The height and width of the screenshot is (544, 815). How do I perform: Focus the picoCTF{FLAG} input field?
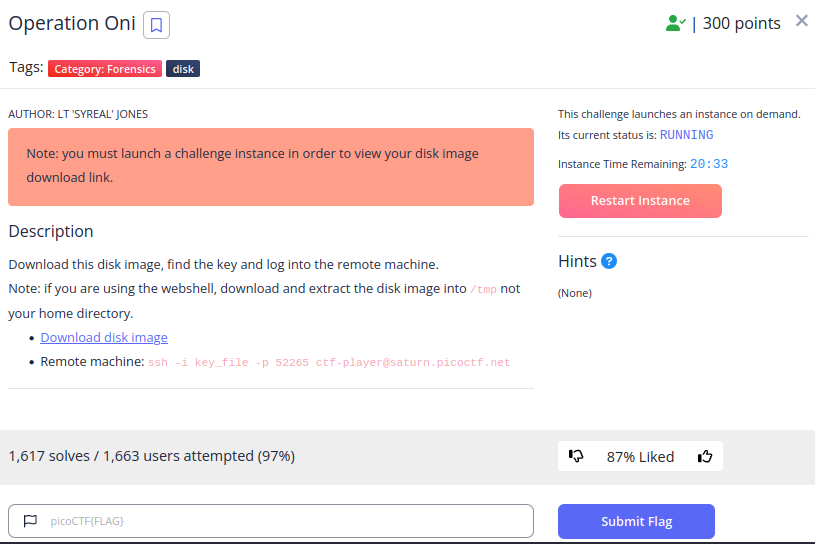[x=271, y=521]
